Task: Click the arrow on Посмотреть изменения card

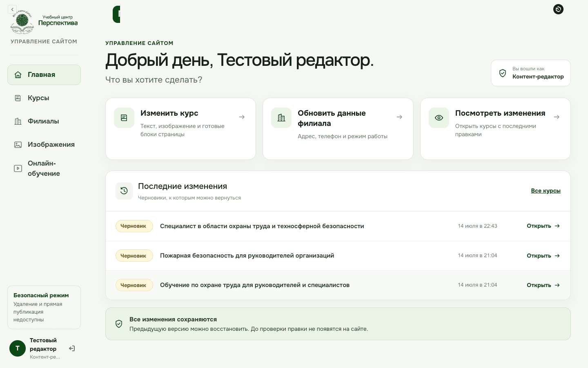Action: tap(557, 117)
